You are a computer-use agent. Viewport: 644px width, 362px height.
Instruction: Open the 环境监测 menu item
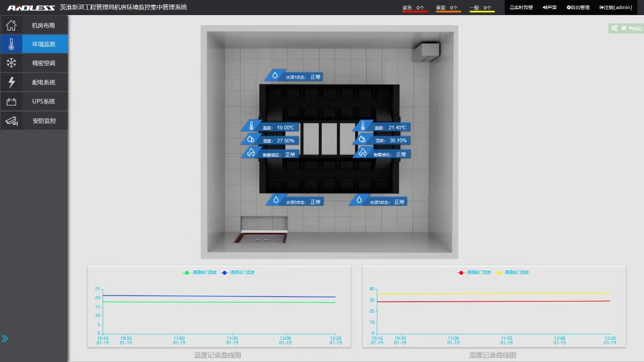click(x=43, y=44)
